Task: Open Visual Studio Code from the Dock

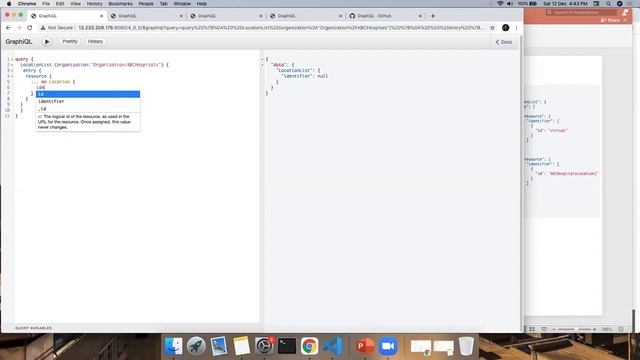Action: point(333,346)
